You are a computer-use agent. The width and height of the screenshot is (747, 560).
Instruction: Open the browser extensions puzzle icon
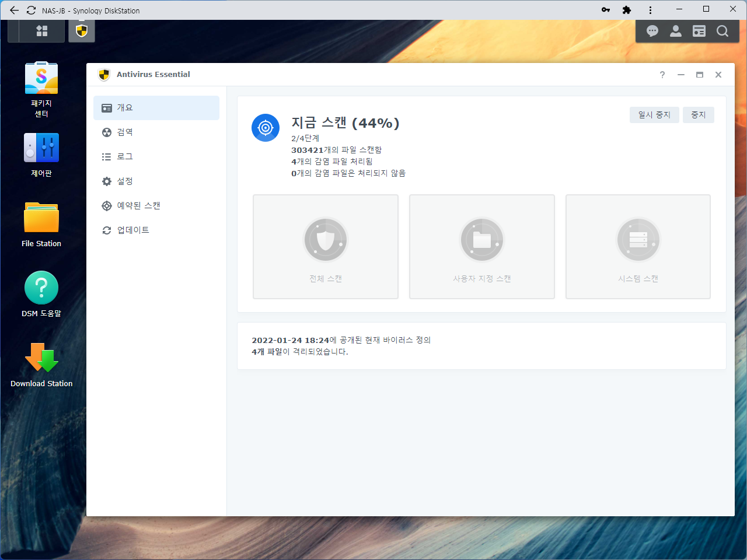627,10
